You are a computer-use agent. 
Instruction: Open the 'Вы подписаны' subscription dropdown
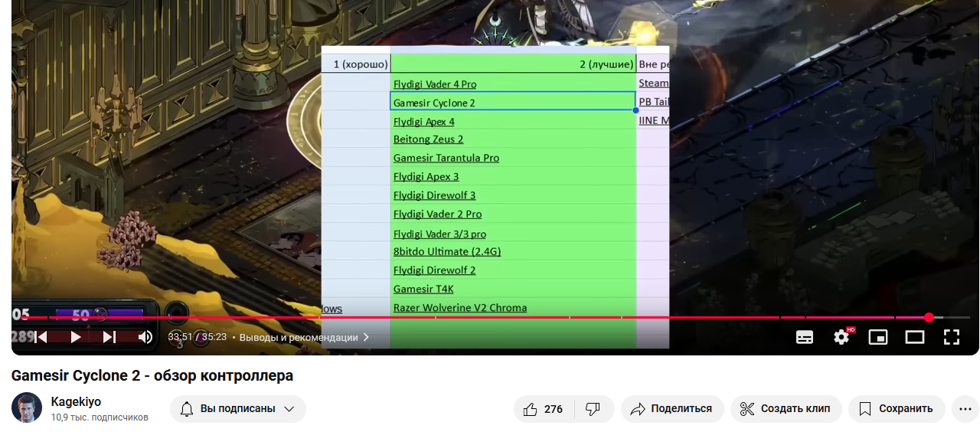point(237,409)
